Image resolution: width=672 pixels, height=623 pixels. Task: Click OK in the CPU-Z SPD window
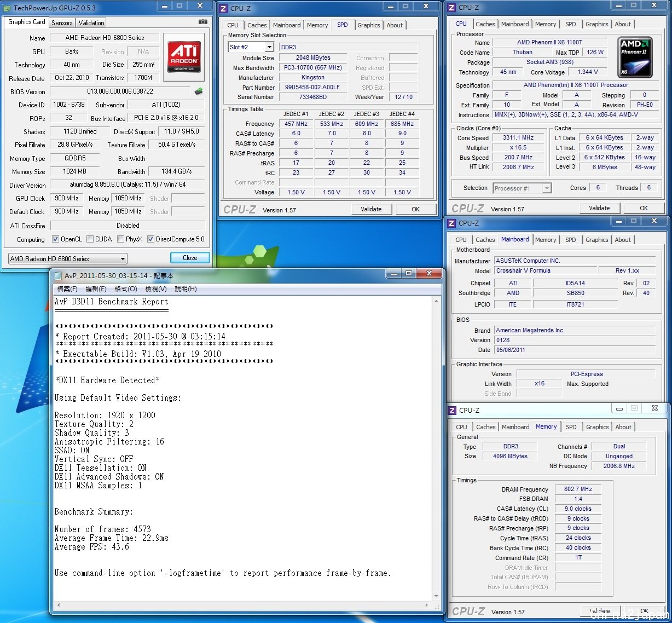[416, 209]
